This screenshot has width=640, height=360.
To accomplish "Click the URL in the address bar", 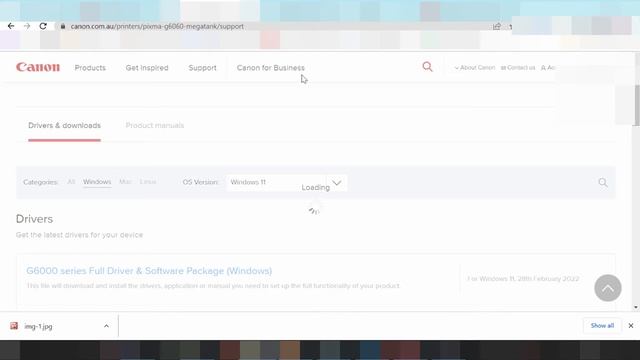I will 157,26.
